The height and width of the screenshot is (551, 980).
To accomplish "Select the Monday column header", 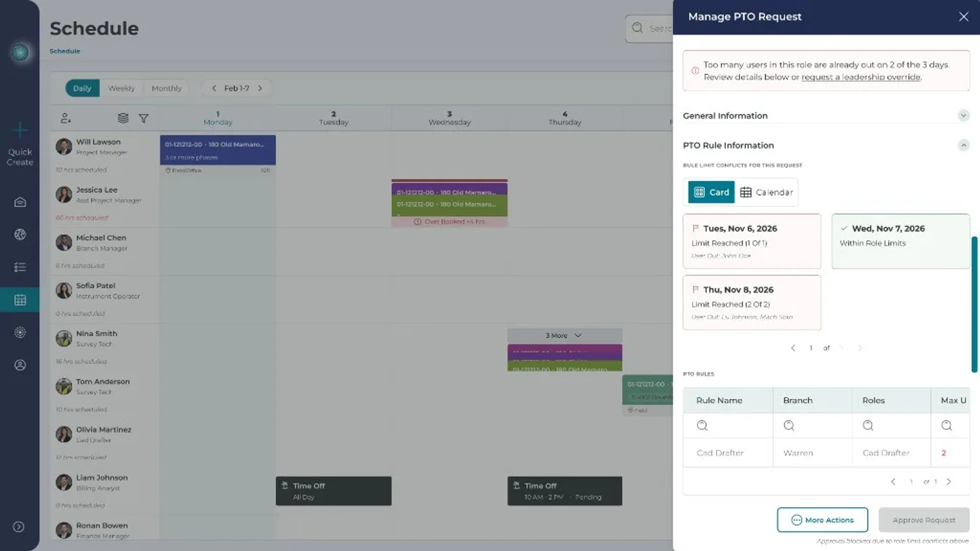I will click(218, 118).
